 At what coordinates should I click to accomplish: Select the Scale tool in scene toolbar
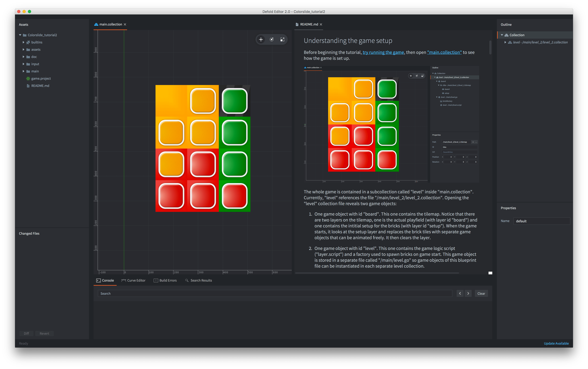pos(282,40)
